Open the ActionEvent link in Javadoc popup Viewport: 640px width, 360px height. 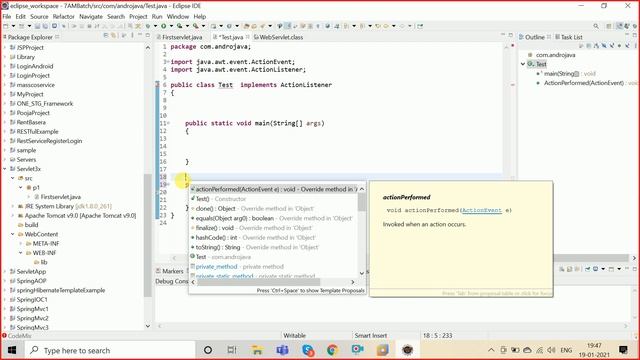point(482,210)
